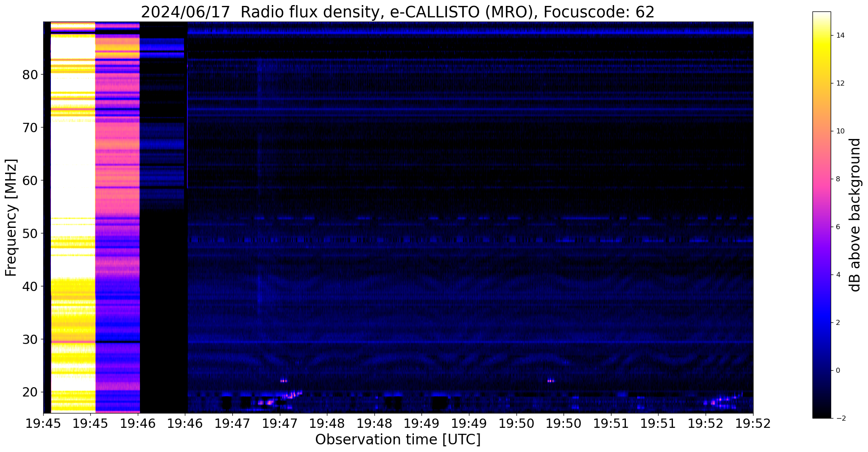Click the bright white saturated band at plot start
Viewport: 868px width, 452px height.
[73, 217]
